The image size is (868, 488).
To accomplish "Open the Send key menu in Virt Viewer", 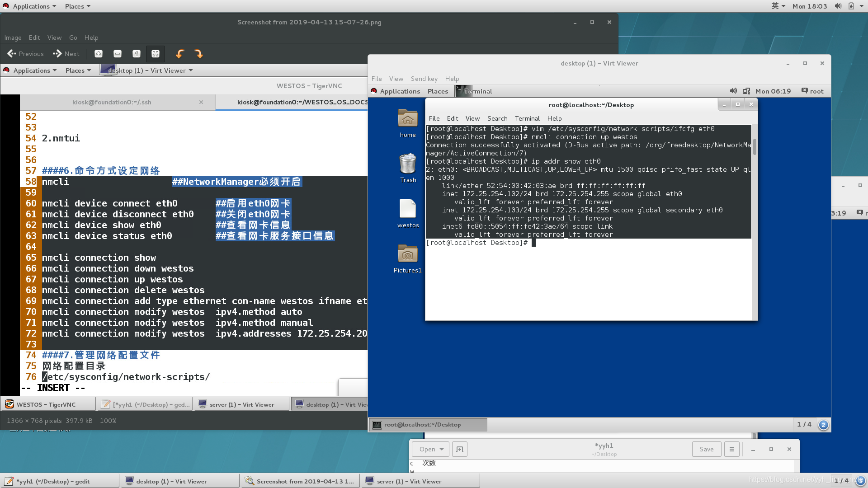I will [424, 79].
